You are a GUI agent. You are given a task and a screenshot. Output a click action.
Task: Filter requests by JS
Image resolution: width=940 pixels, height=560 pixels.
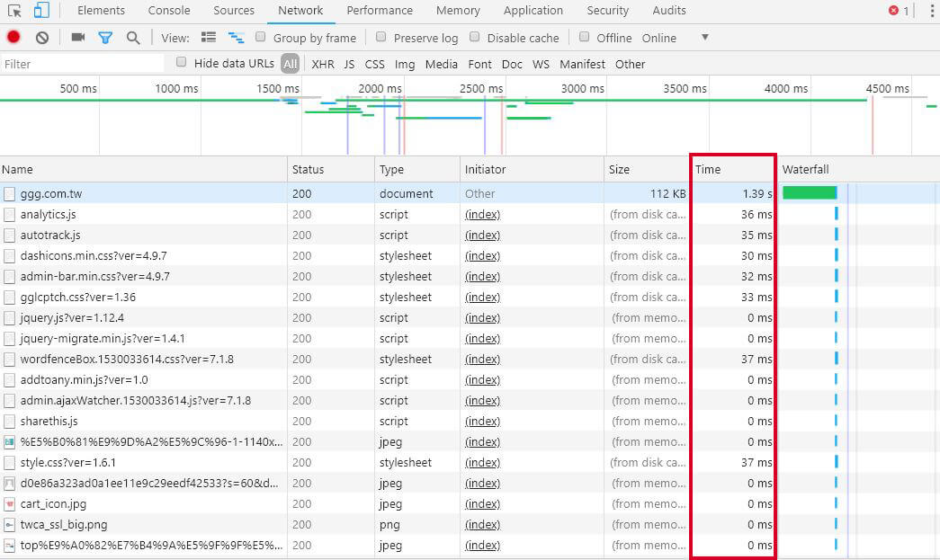pos(350,64)
